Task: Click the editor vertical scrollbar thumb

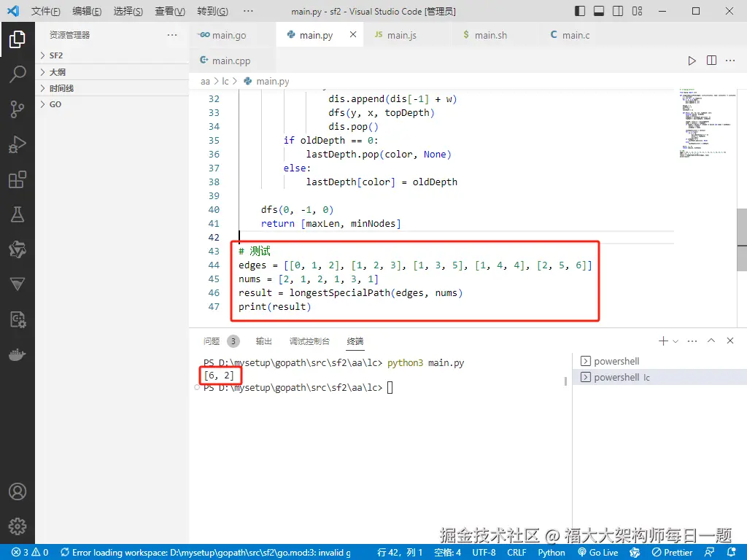Action: click(x=742, y=239)
